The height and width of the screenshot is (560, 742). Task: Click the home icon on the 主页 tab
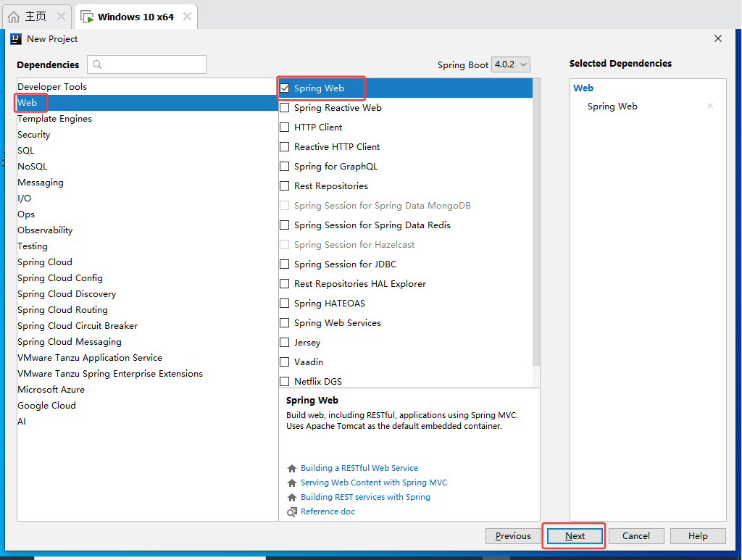[x=14, y=17]
